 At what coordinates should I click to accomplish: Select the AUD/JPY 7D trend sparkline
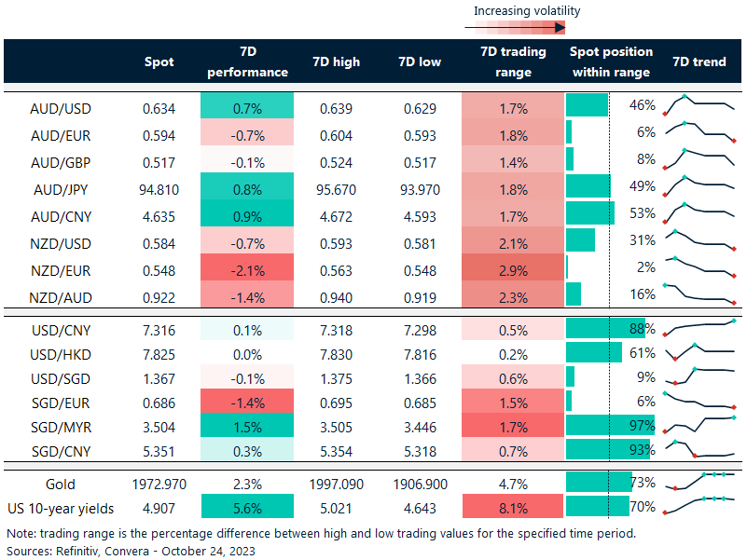699,186
